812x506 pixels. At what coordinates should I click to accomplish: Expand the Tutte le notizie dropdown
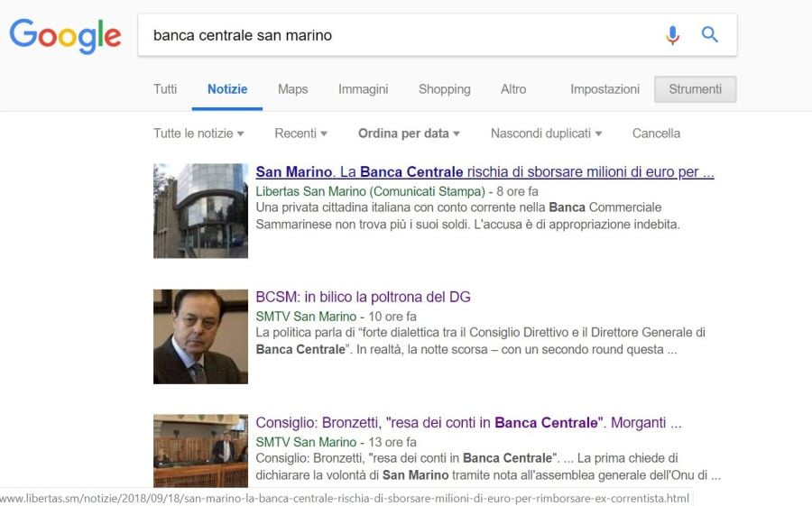pos(198,133)
